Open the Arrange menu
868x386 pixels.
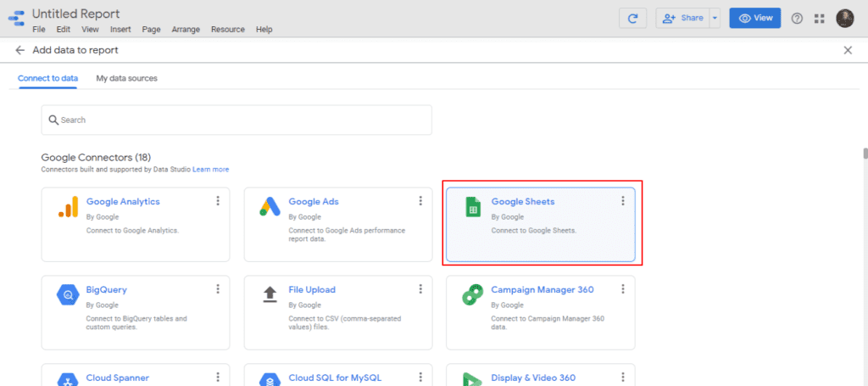(186, 30)
